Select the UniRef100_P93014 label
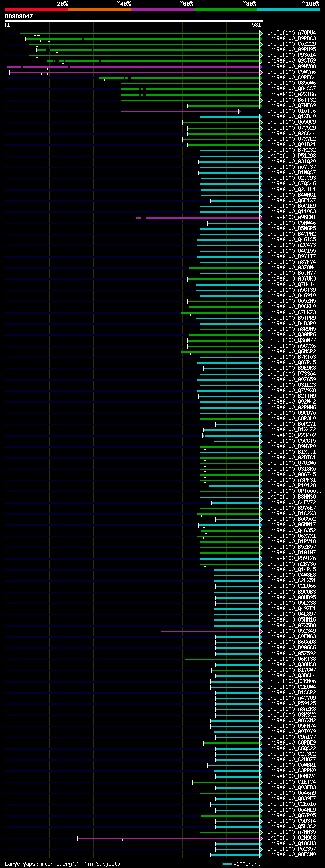This screenshot has width=325, height=868. point(291,55)
